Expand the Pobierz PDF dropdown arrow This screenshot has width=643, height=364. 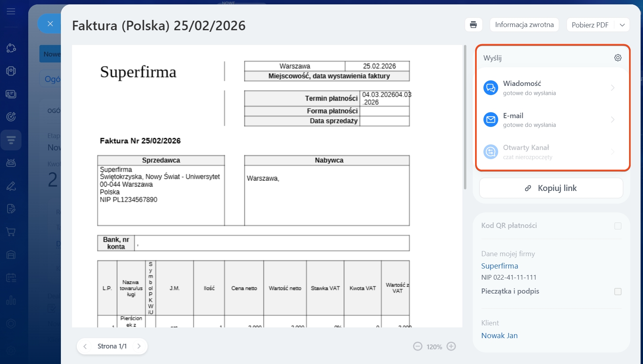622,25
